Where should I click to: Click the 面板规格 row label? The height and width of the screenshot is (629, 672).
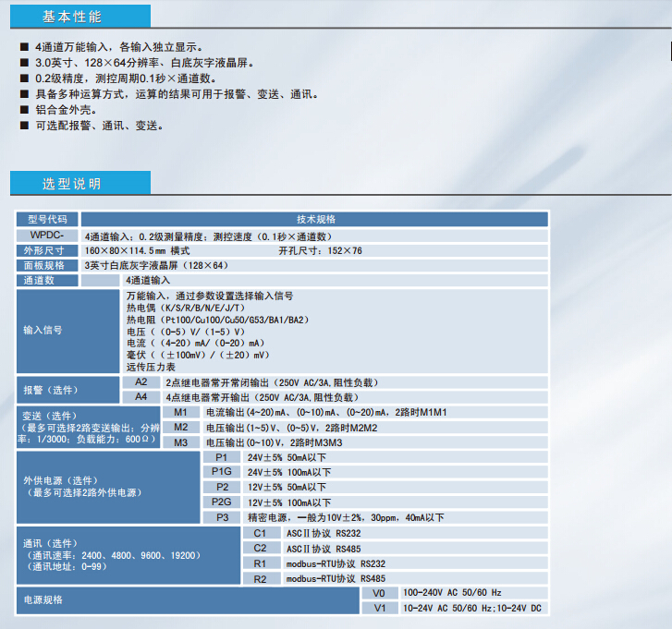click(48, 265)
